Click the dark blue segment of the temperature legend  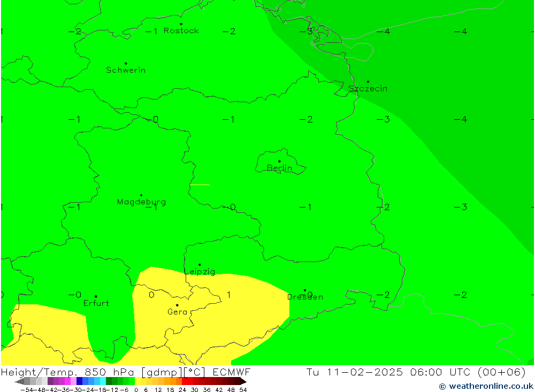click(79, 381)
